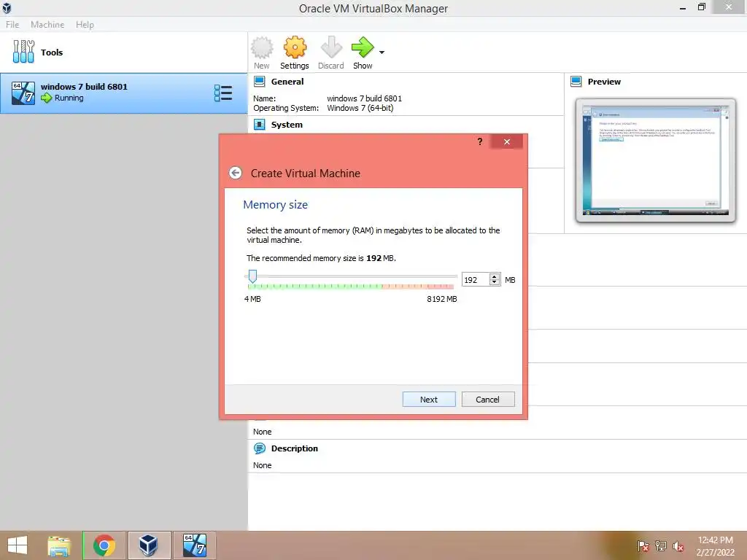Open the File menu

tap(12, 25)
